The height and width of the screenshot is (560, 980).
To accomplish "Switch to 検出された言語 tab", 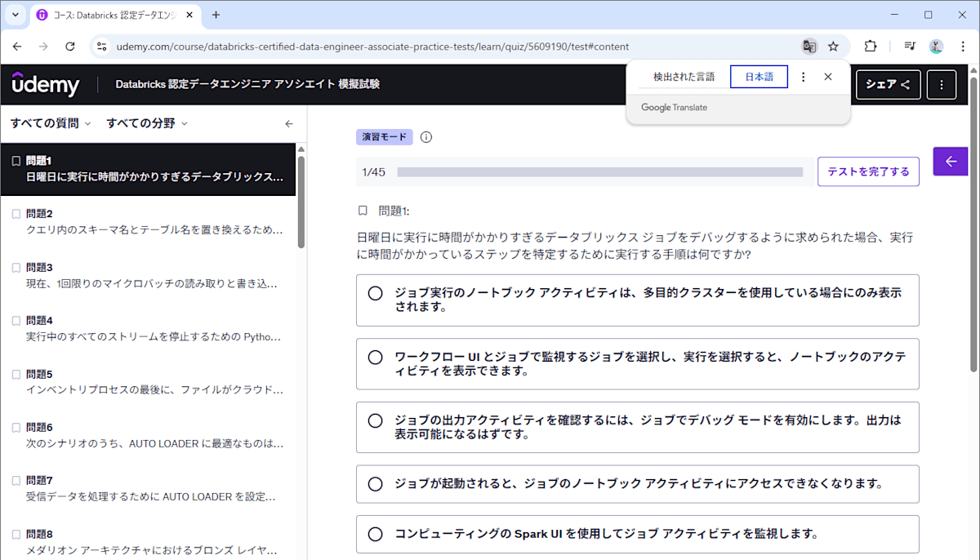I will [684, 77].
